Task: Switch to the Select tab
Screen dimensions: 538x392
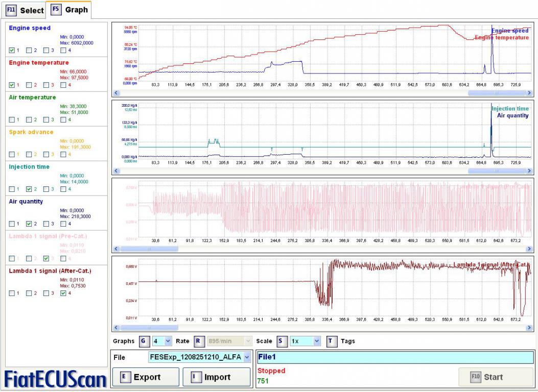Action: pyautogui.click(x=25, y=11)
